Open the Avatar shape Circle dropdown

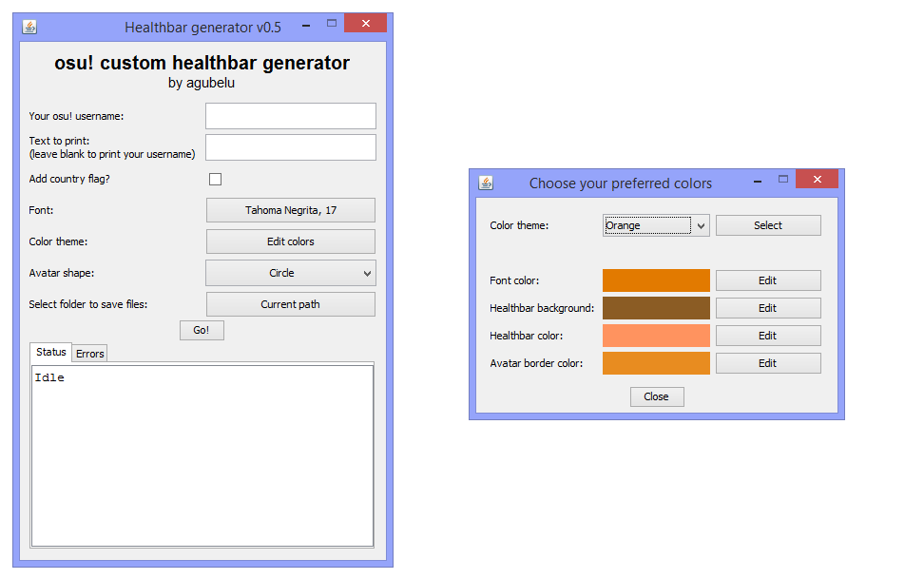[291, 273]
